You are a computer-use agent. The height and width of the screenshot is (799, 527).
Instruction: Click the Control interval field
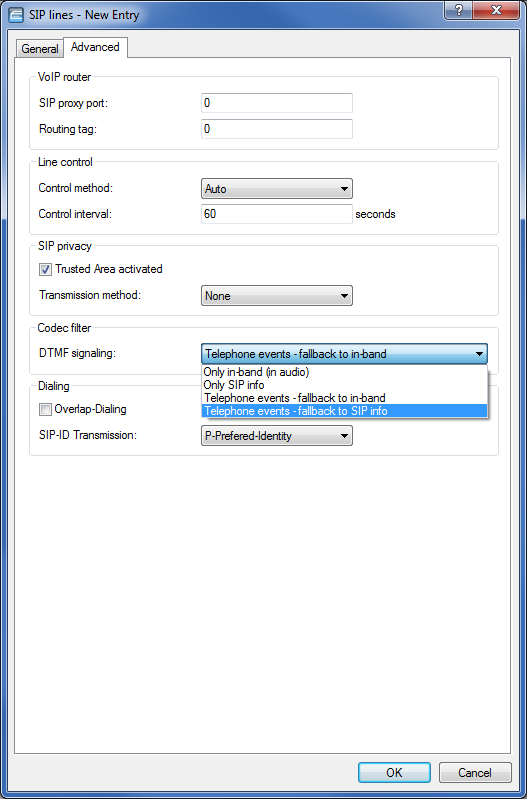click(x=277, y=214)
